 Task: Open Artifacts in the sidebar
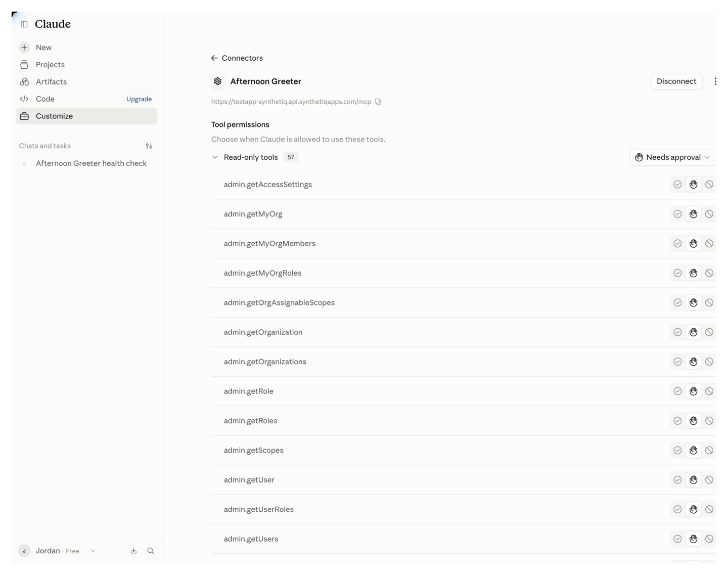pyautogui.click(x=86, y=82)
